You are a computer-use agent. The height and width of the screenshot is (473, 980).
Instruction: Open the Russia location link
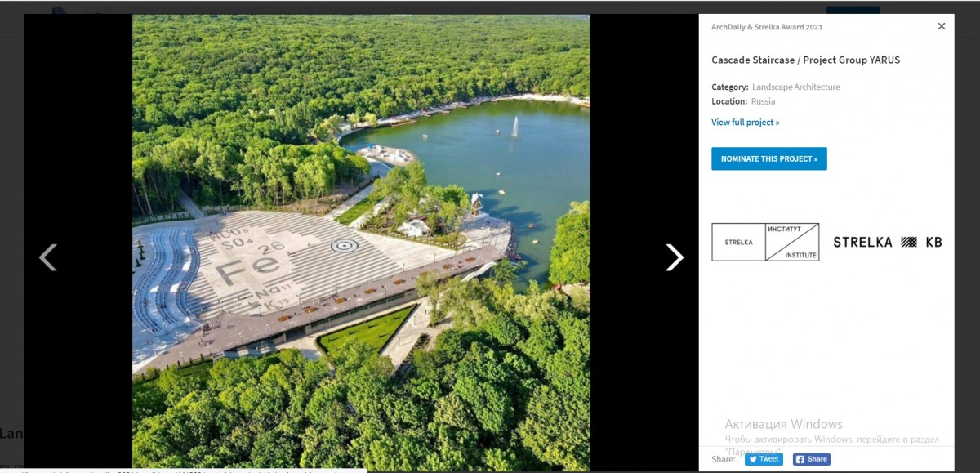[764, 101]
